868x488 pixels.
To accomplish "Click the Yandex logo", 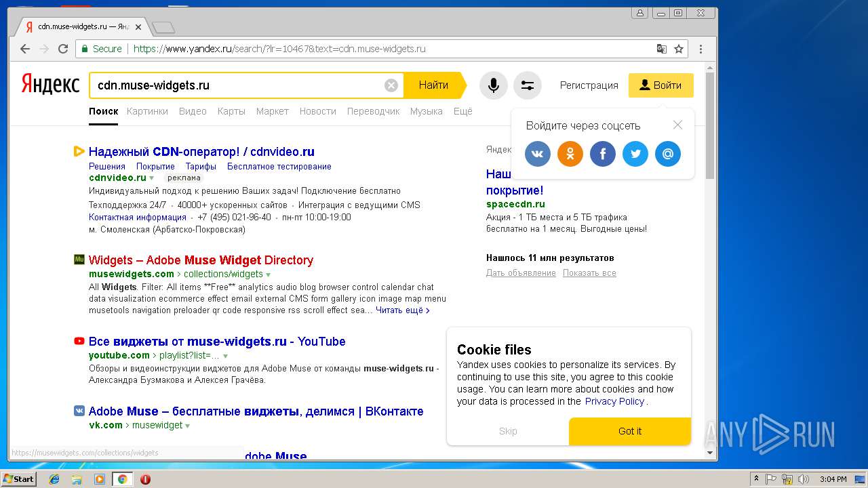I will [50, 85].
